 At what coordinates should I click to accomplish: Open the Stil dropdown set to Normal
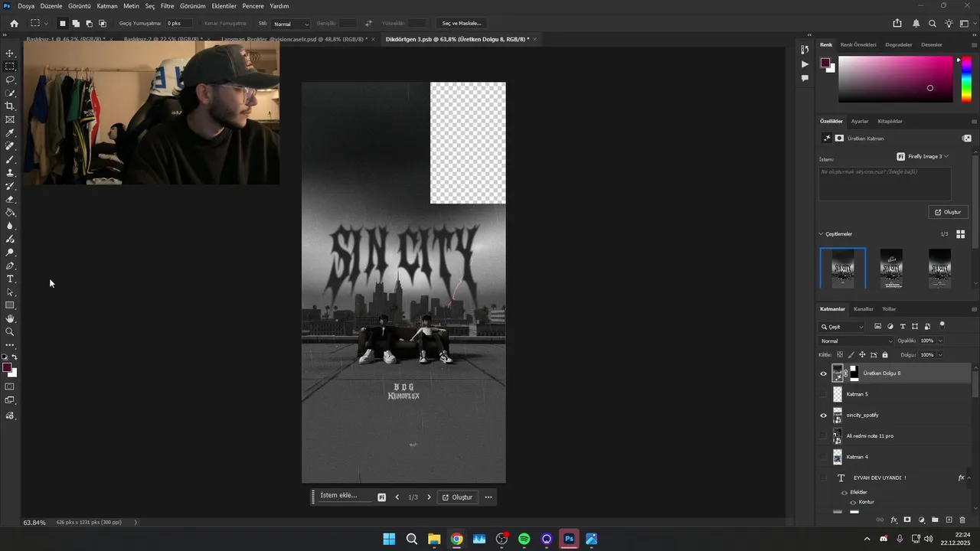pyautogui.click(x=291, y=24)
